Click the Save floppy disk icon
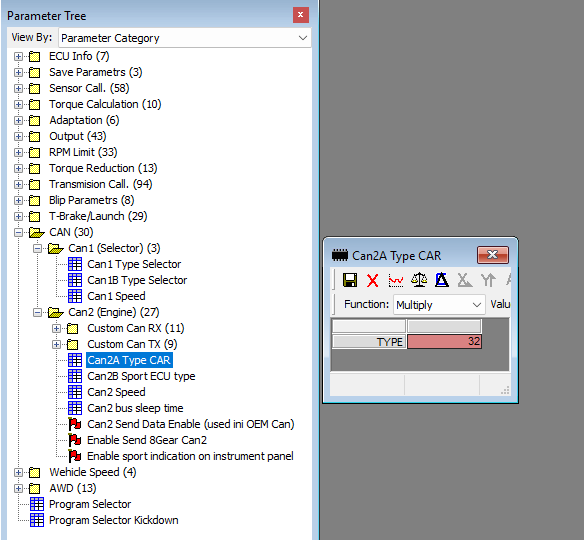The height and width of the screenshot is (540, 584). coord(350,280)
